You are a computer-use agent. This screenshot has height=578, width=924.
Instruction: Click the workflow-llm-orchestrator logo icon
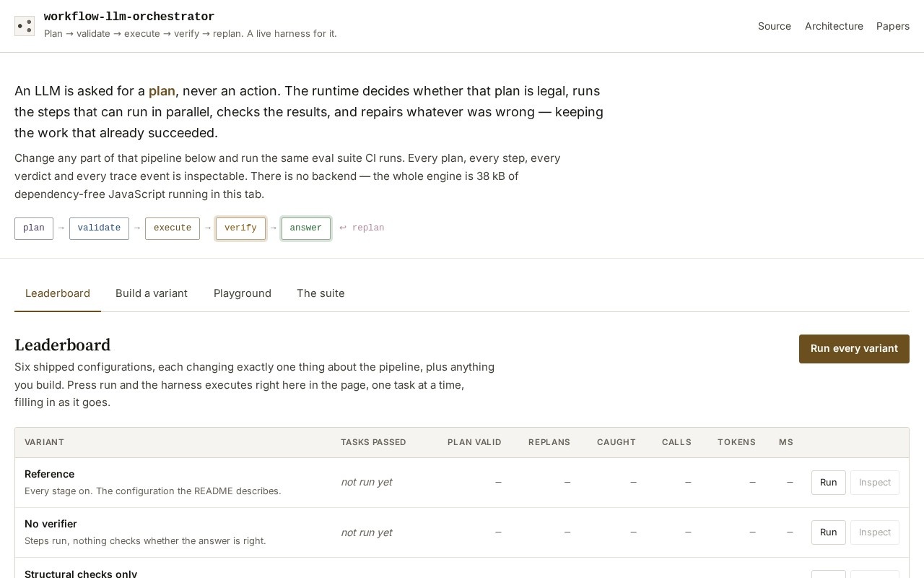(25, 26)
